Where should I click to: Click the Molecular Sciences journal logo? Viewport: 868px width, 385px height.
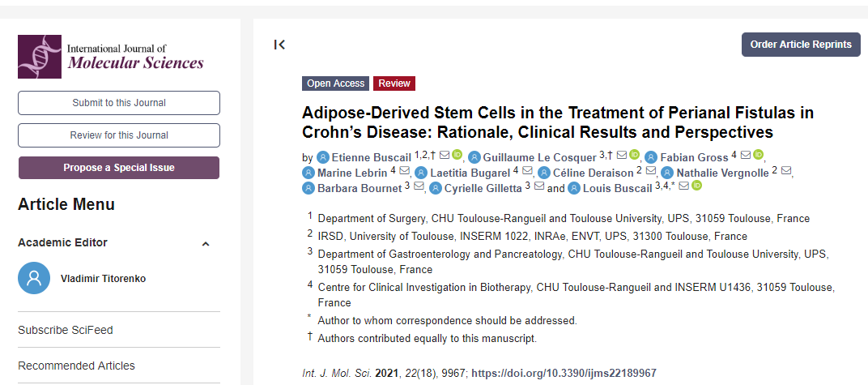tap(111, 55)
